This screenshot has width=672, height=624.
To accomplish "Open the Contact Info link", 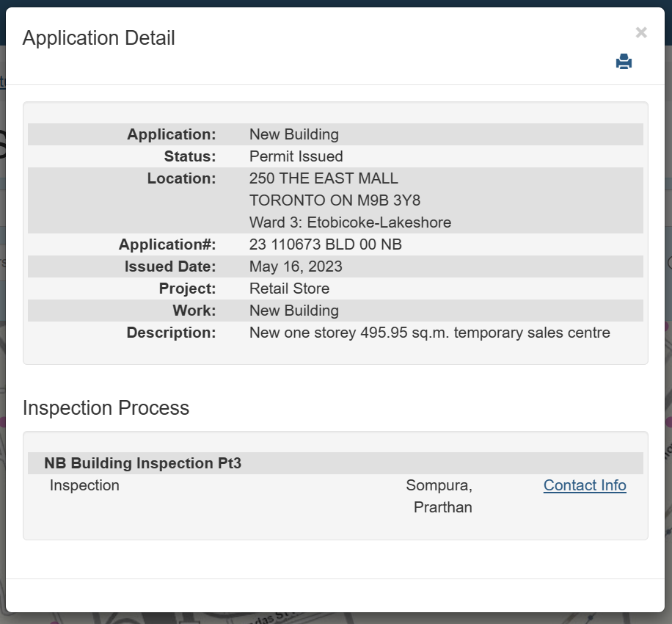I will click(x=585, y=485).
